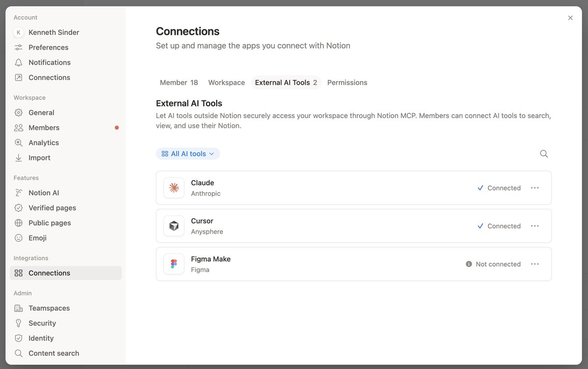Click the Kenneth Sinder avatar icon
Screen dimensions: 588x369
[x=19, y=32]
